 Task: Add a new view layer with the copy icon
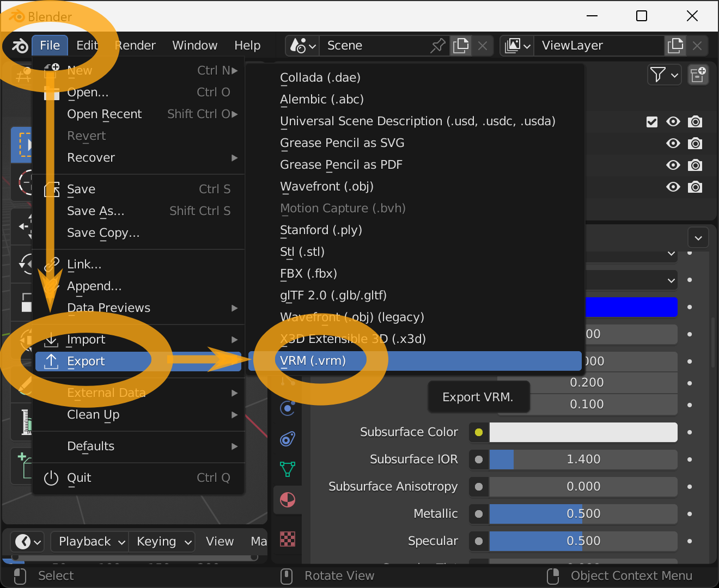pyautogui.click(x=675, y=46)
